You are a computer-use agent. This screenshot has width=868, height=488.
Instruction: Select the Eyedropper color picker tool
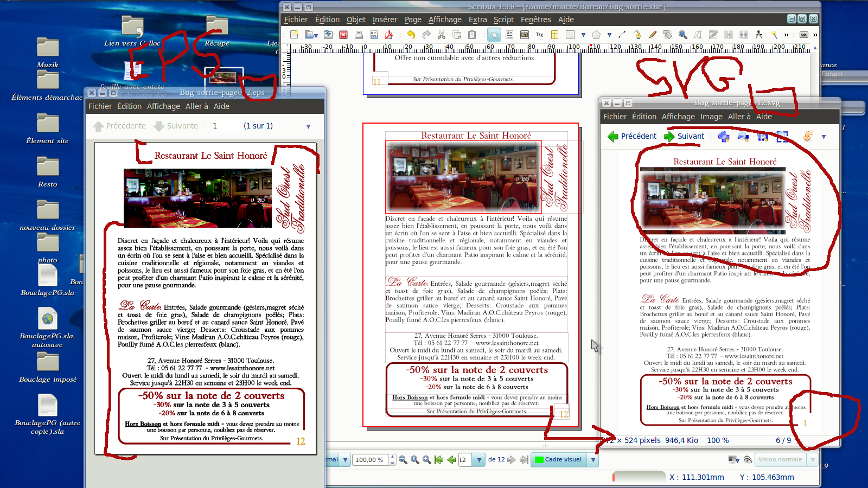pos(774,35)
